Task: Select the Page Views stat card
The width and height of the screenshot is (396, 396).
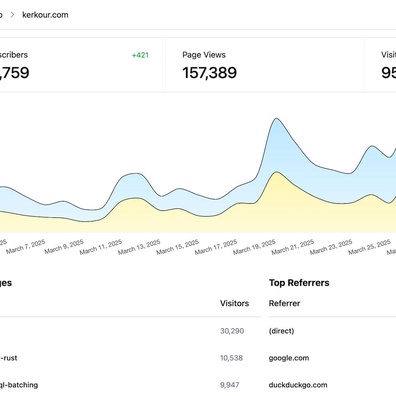Action: pyautogui.click(x=265, y=65)
